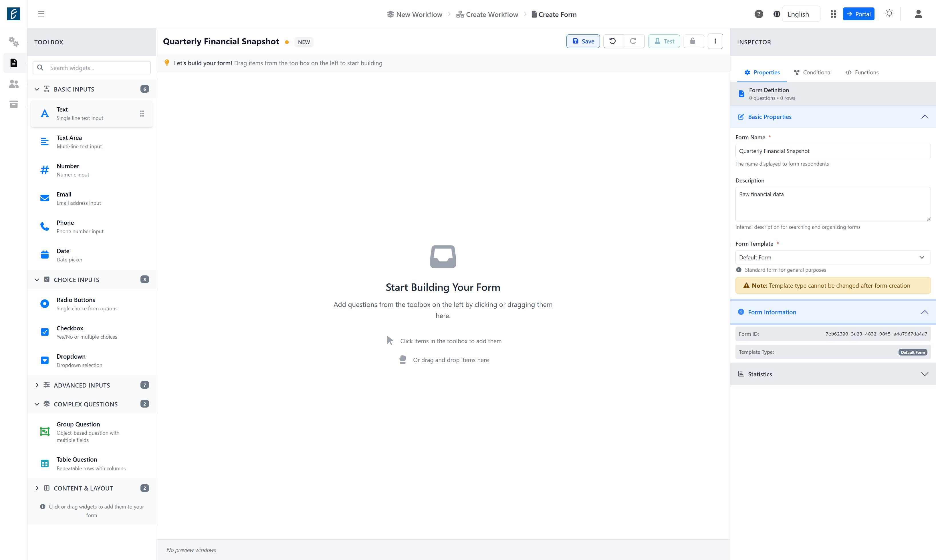Open the Form Template dropdown
936x560 pixels.
(832, 257)
